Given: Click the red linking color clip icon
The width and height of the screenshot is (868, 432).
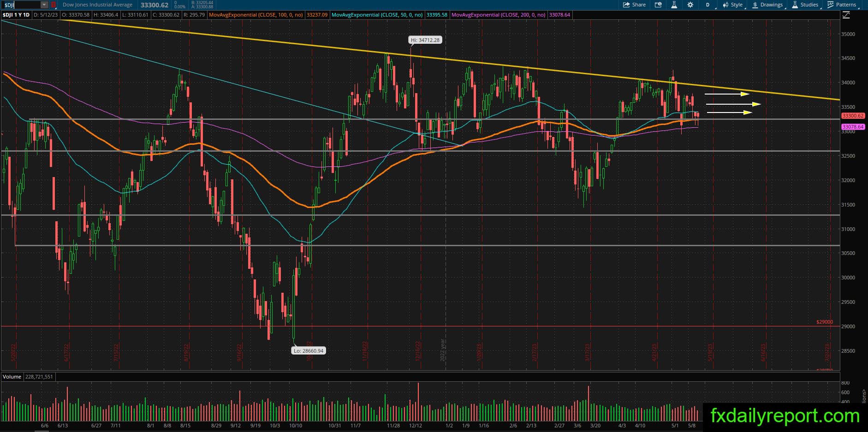Looking at the screenshot, I should 54,5.
